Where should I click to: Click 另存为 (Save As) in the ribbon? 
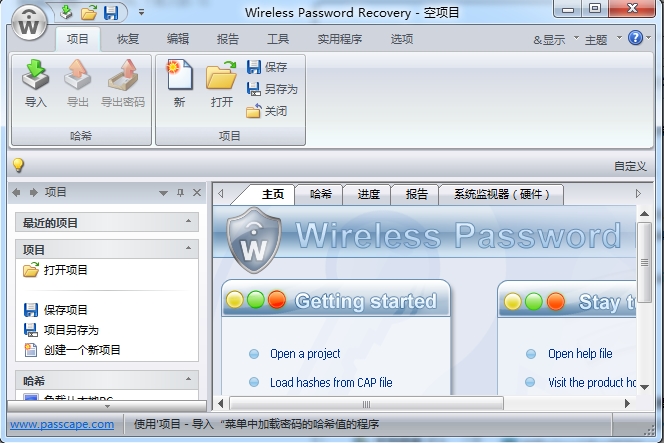272,89
